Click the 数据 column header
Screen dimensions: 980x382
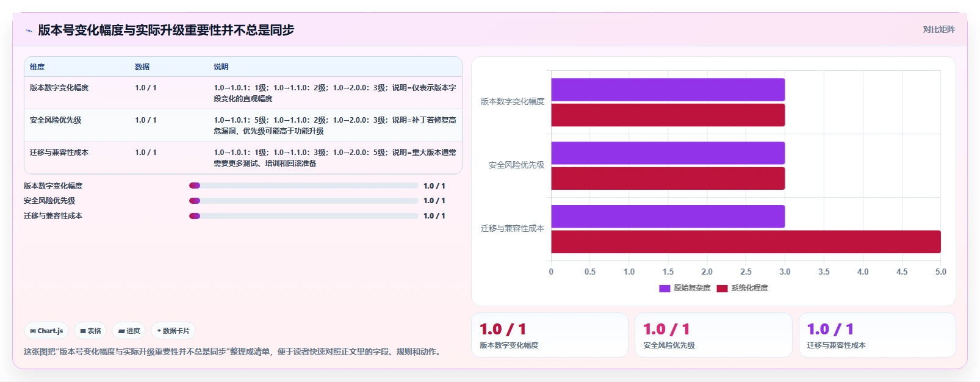point(142,67)
